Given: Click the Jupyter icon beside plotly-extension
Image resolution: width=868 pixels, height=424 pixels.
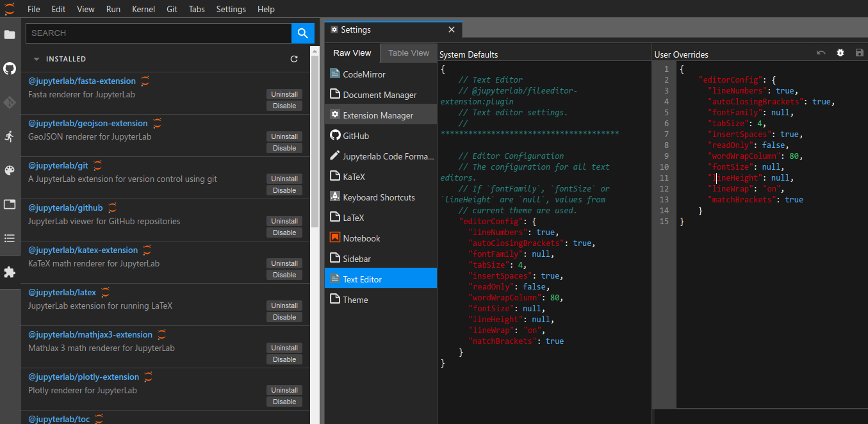Looking at the screenshot, I should point(149,377).
